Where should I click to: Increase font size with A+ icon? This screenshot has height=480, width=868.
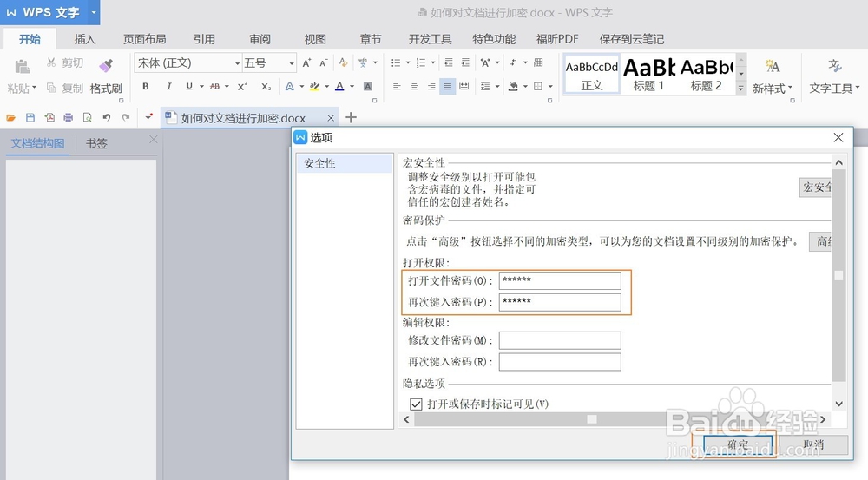(x=306, y=63)
